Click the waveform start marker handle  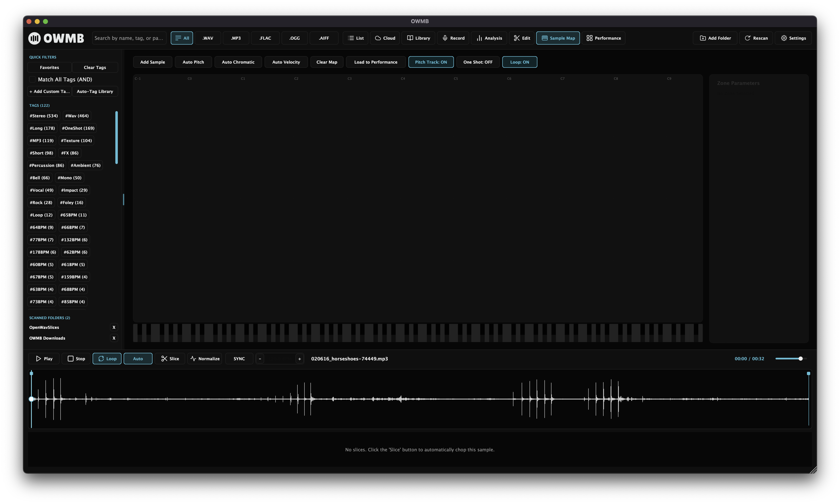[x=32, y=373]
